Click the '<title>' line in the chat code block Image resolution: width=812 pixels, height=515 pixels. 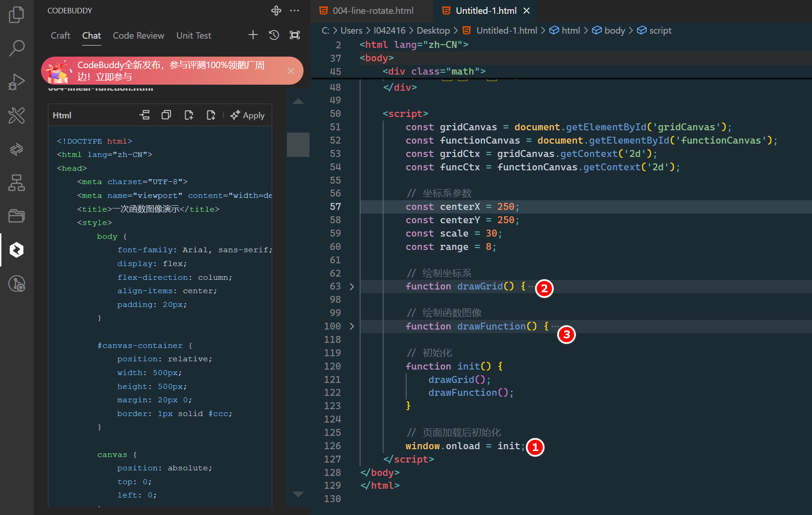pyautogui.click(x=148, y=209)
